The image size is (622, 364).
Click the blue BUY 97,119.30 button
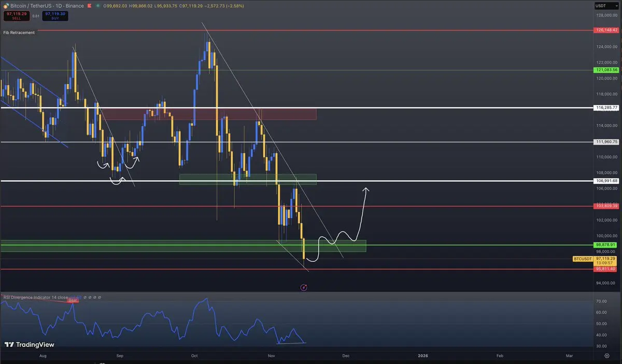tap(55, 16)
